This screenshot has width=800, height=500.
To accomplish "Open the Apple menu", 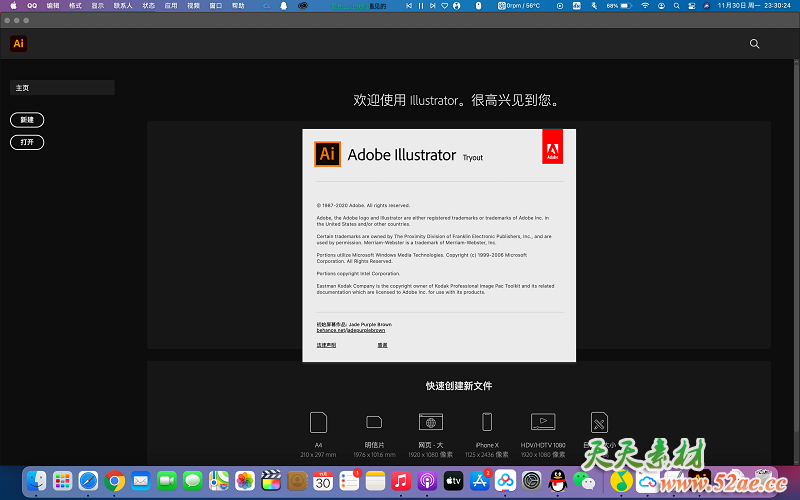I will (x=13, y=6).
